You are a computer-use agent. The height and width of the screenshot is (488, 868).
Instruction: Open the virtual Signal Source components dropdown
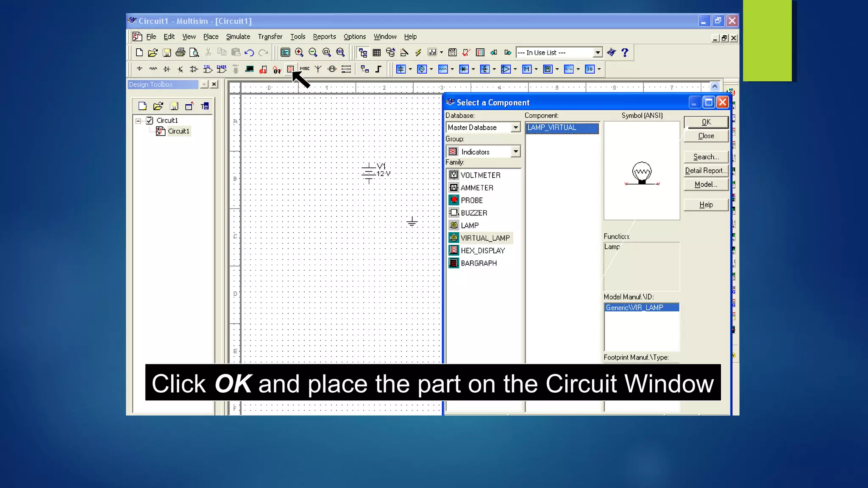pos(431,69)
